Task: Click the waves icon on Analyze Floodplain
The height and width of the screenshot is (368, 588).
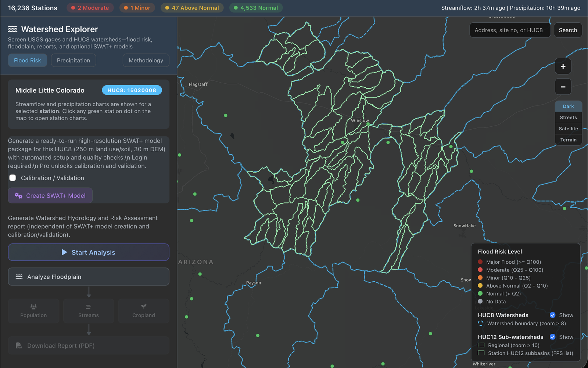Action: pyautogui.click(x=19, y=277)
